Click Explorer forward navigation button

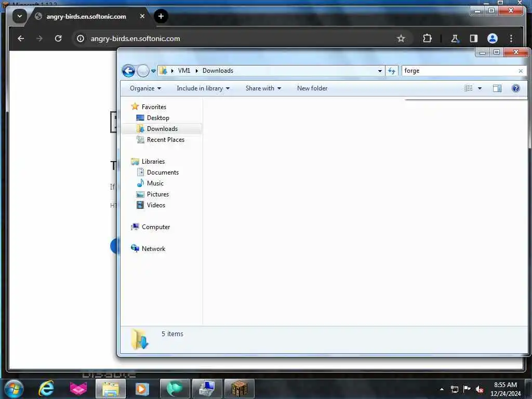(x=143, y=71)
